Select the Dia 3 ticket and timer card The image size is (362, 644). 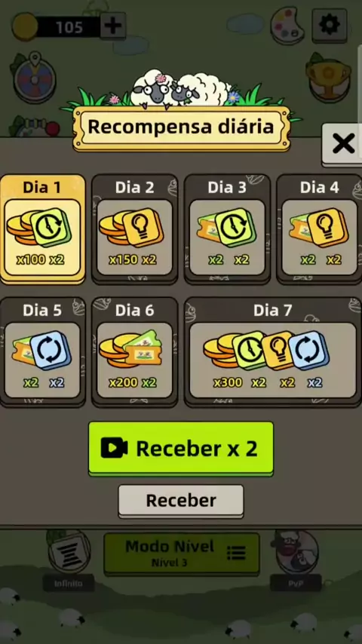(227, 228)
